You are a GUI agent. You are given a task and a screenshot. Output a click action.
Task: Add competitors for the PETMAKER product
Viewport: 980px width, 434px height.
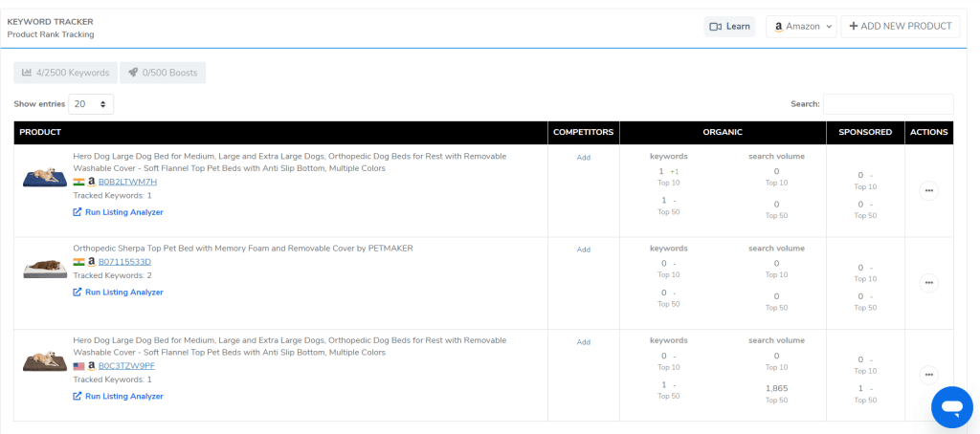point(584,250)
